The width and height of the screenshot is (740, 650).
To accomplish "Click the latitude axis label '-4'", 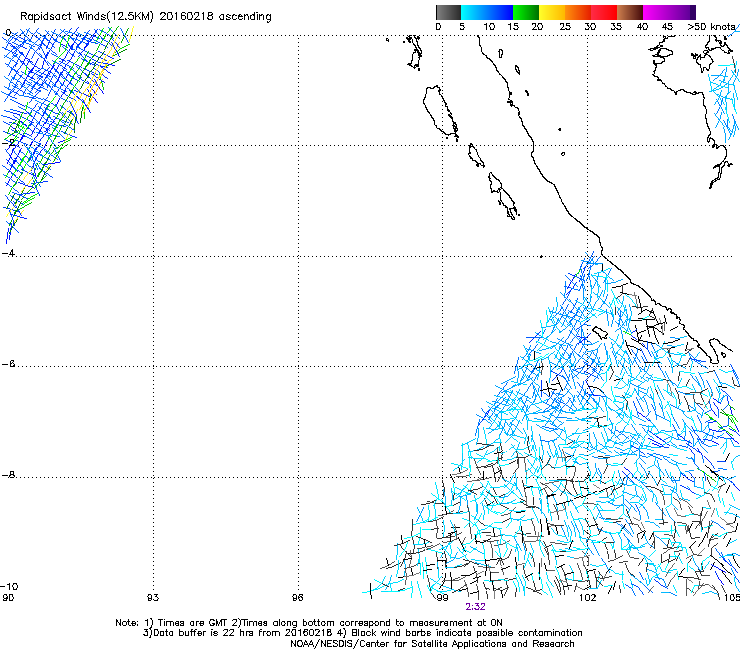I will click(8, 253).
